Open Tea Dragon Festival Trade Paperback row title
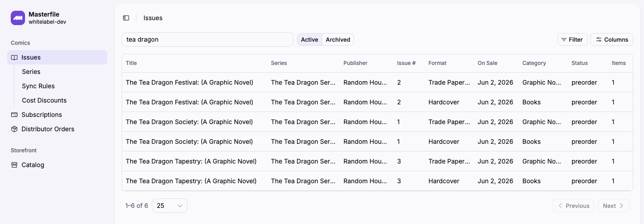Viewport: 644px width, 224px height. 190,82
